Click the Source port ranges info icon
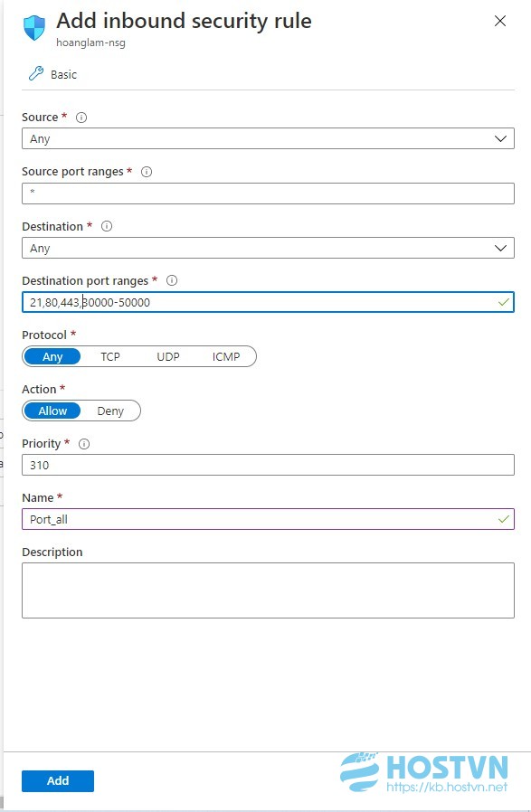 [147, 172]
